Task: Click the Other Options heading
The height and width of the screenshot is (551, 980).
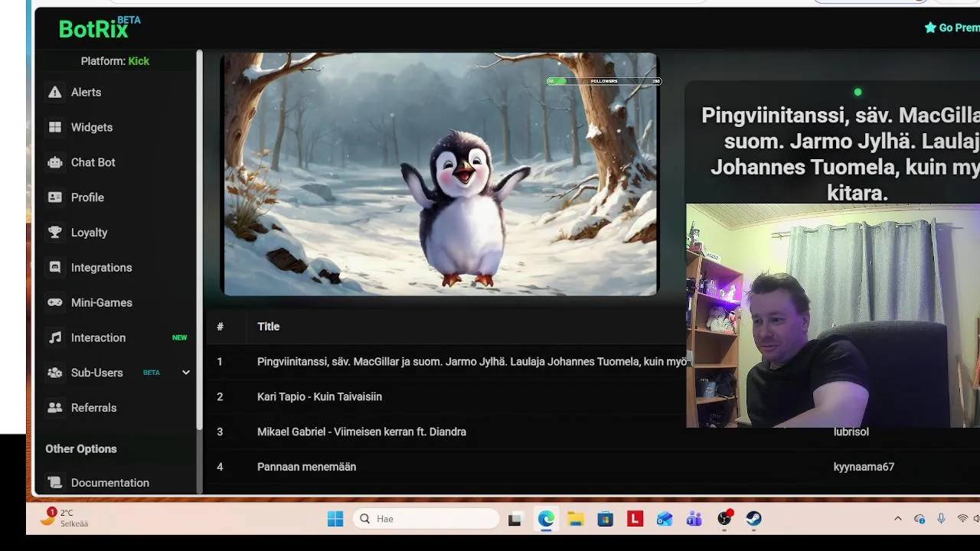Action: coord(81,449)
